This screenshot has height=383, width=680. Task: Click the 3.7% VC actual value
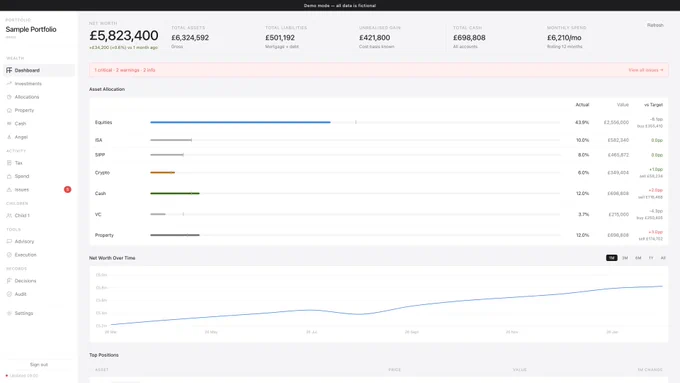coord(583,214)
